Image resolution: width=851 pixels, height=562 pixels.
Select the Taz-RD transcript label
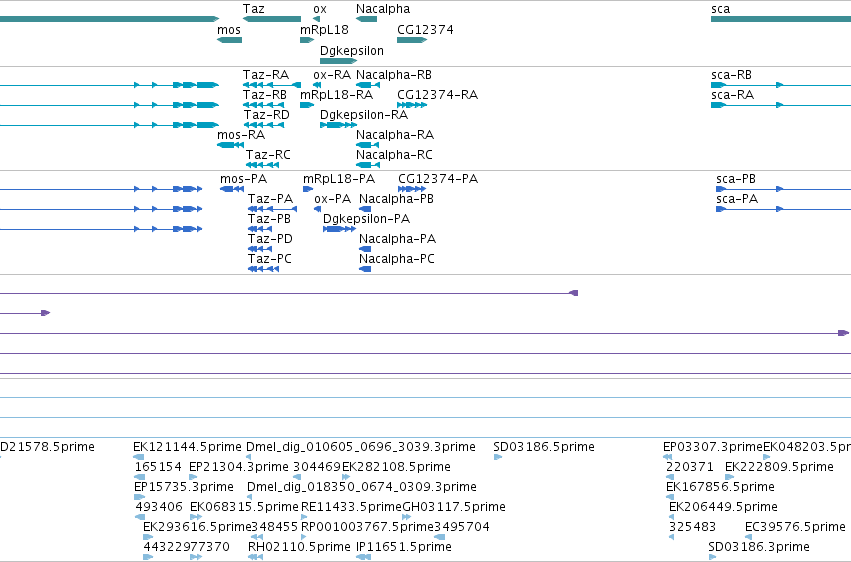click(266, 115)
